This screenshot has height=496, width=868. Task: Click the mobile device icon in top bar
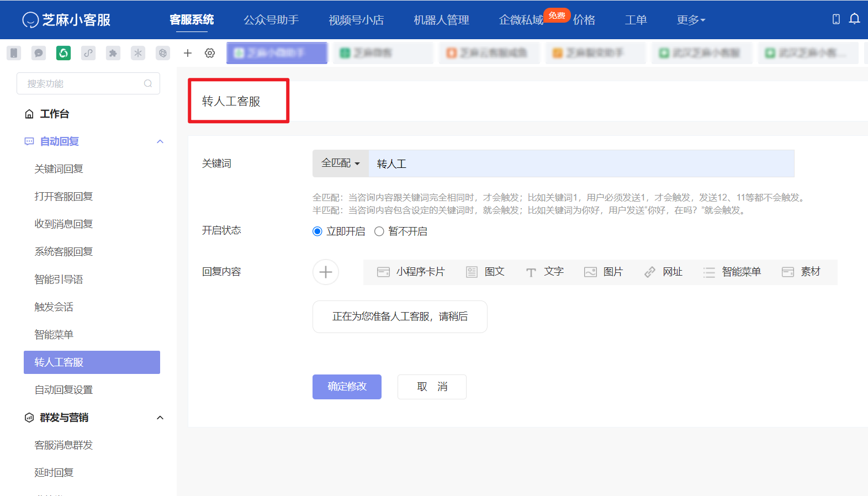[x=836, y=19]
